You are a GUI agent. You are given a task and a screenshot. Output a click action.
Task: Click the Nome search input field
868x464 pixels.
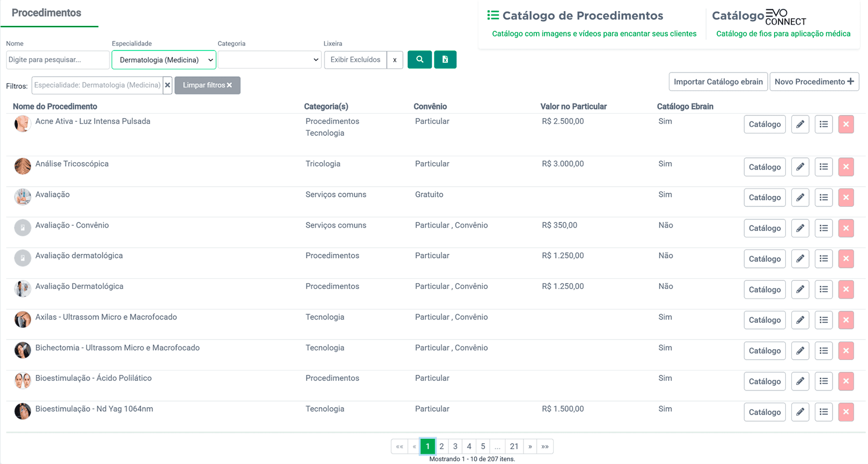click(x=57, y=60)
